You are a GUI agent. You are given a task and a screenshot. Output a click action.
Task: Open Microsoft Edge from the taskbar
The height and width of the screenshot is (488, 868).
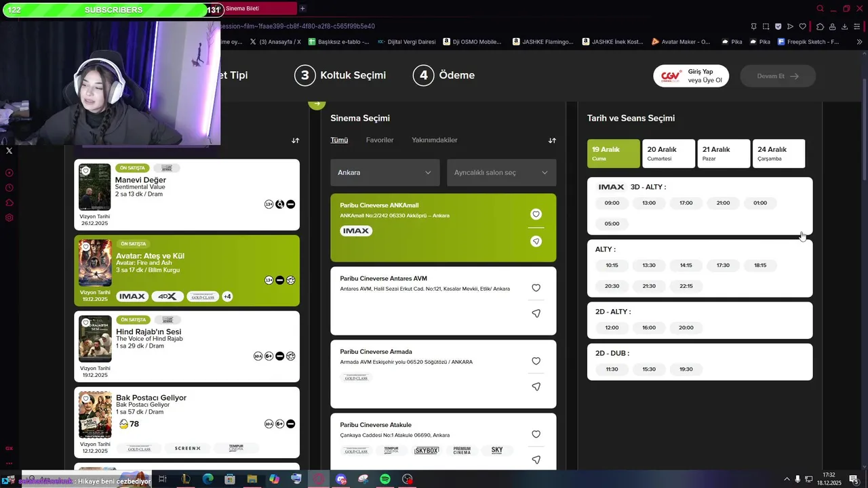208,479
